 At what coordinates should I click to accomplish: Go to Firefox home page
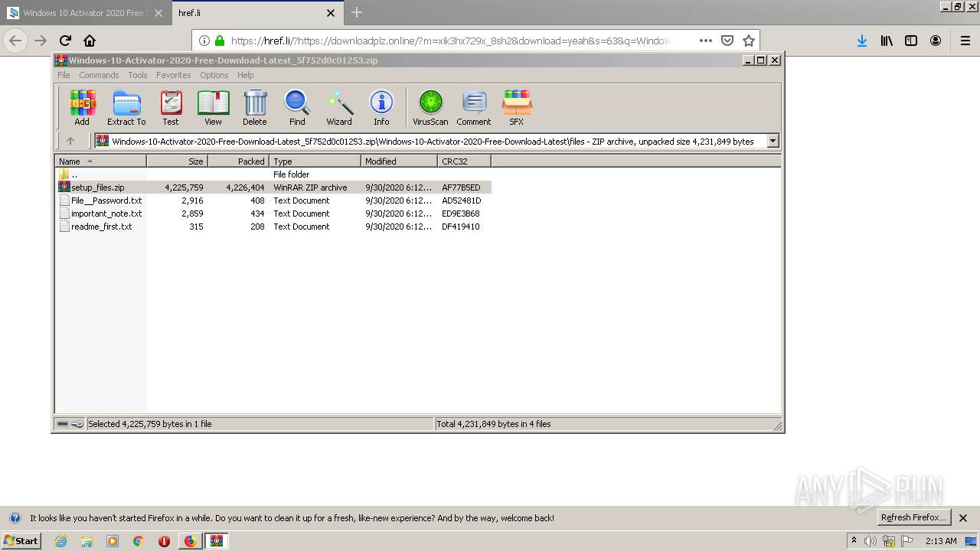pyautogui.click(x=90, y=41)
